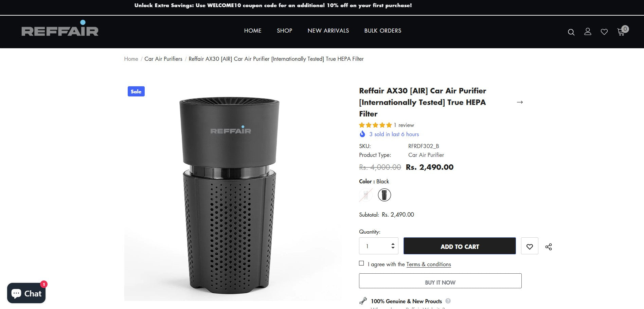Image resolution: width=644 pixels, height=309 pixels.
Task: Open the header wishlist heart icon
Action: [x=604, y=32]
